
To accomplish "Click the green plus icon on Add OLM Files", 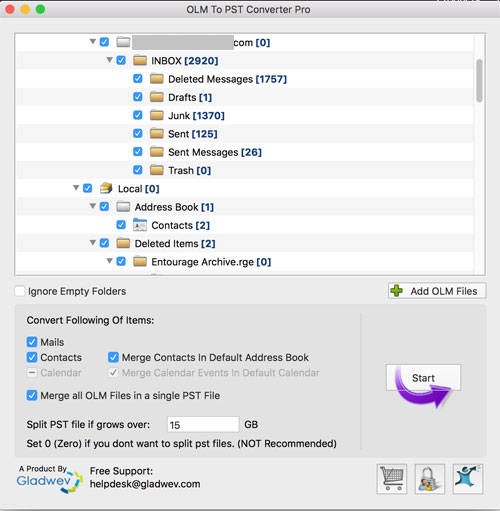I will [x=397, y=291].
